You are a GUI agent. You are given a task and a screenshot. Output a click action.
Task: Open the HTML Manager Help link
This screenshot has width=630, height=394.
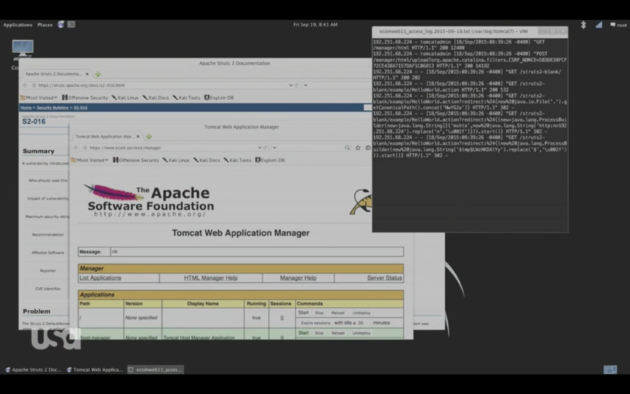[x=211, y=278]
